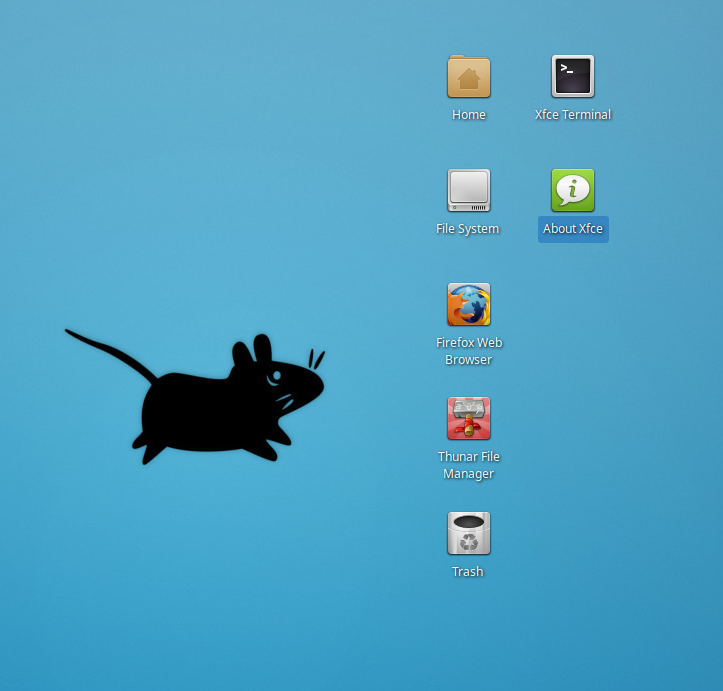Click the "Home" label text
Screen dimensions: 723x691
click(x=468, y=114)
